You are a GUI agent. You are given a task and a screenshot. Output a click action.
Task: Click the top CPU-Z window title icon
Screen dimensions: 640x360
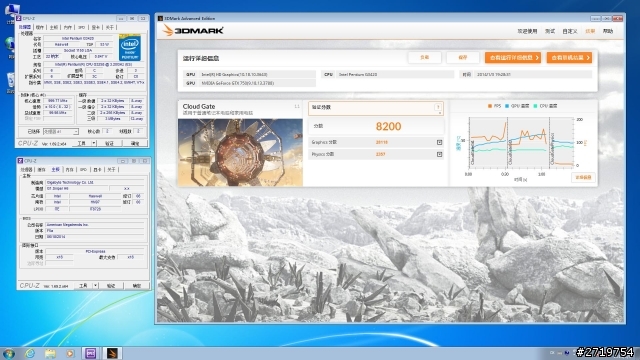click(x=19, y=18)
